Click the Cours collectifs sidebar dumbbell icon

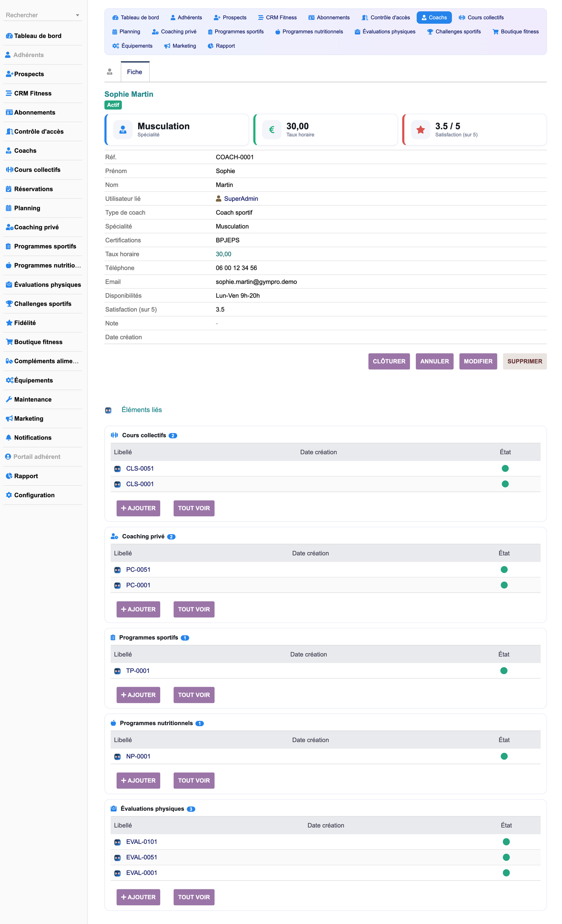pos(9,170)
